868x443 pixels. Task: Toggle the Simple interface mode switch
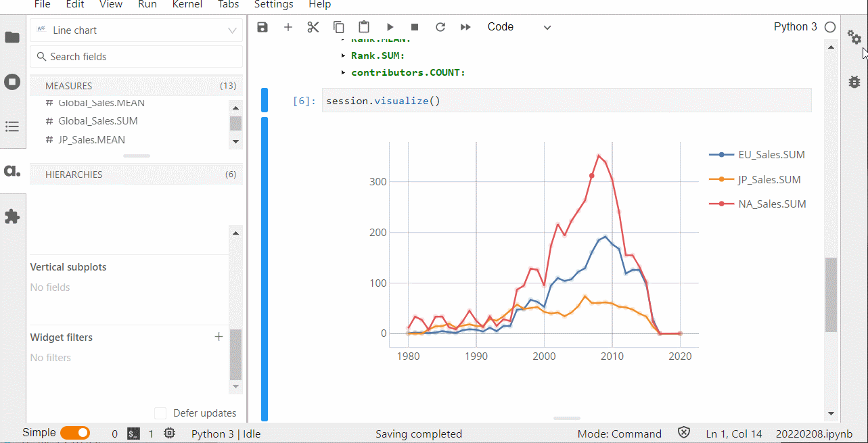click(x=75, y=433)
